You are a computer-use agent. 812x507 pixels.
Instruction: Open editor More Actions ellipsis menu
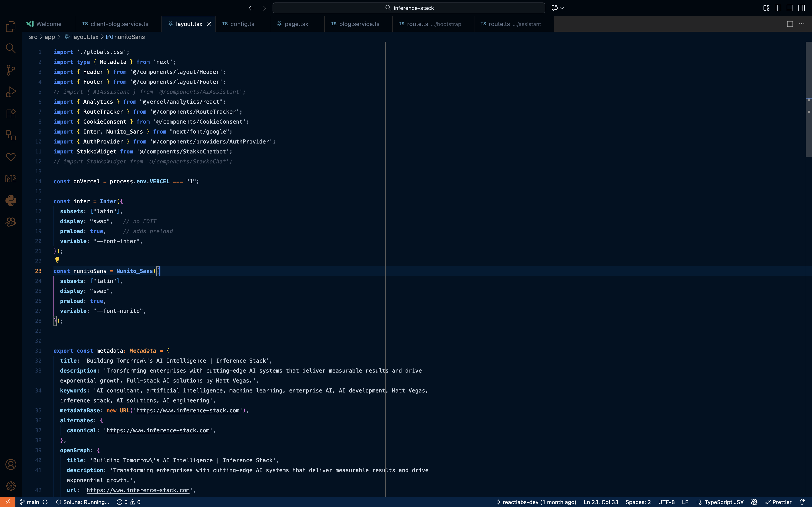(x=802, y=24)
